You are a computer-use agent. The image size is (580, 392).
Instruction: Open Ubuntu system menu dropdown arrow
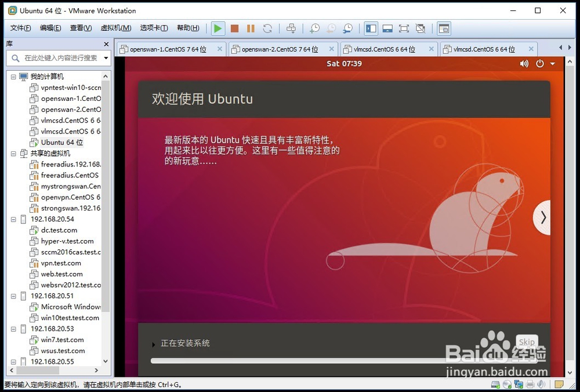point(553,64)
